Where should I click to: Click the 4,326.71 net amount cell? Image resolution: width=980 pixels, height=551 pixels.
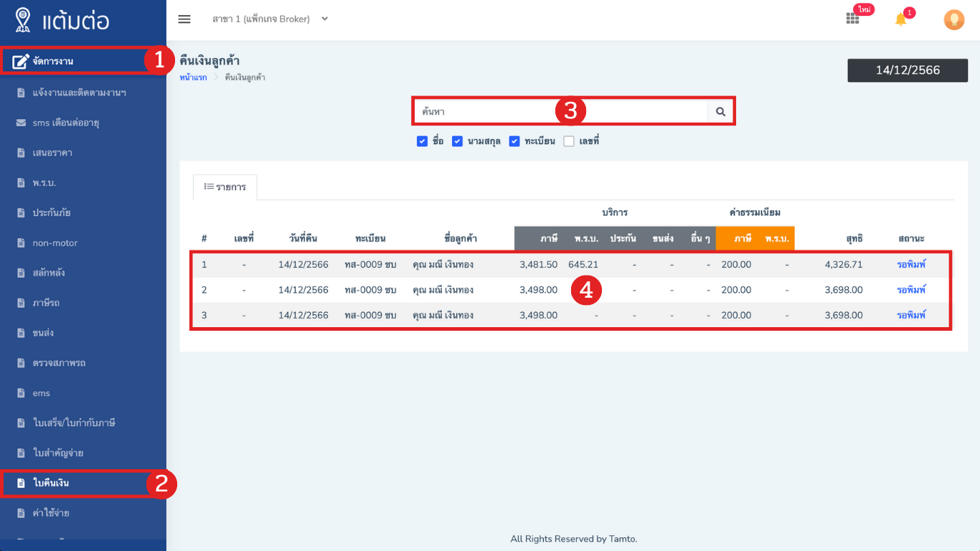pos(844,265)
